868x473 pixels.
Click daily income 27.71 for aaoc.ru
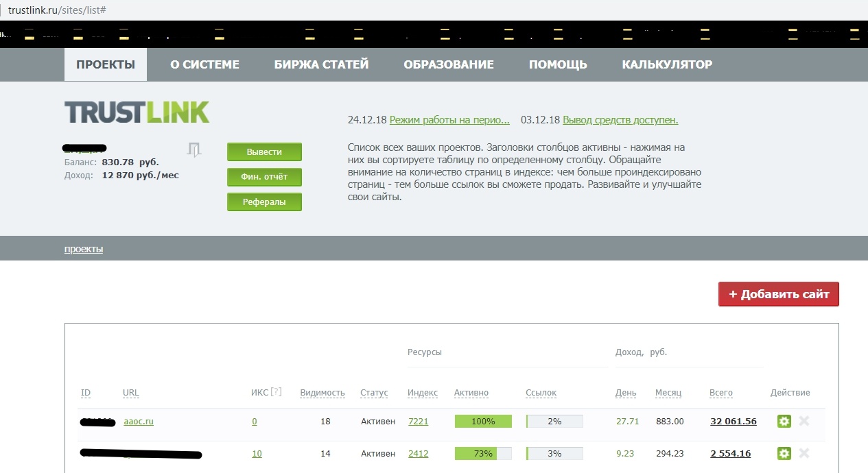(627, 421)
